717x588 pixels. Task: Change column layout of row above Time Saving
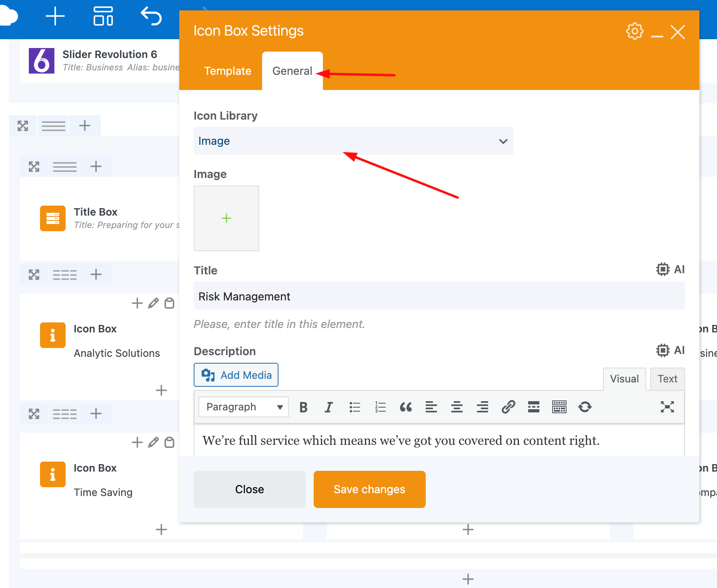65,414
